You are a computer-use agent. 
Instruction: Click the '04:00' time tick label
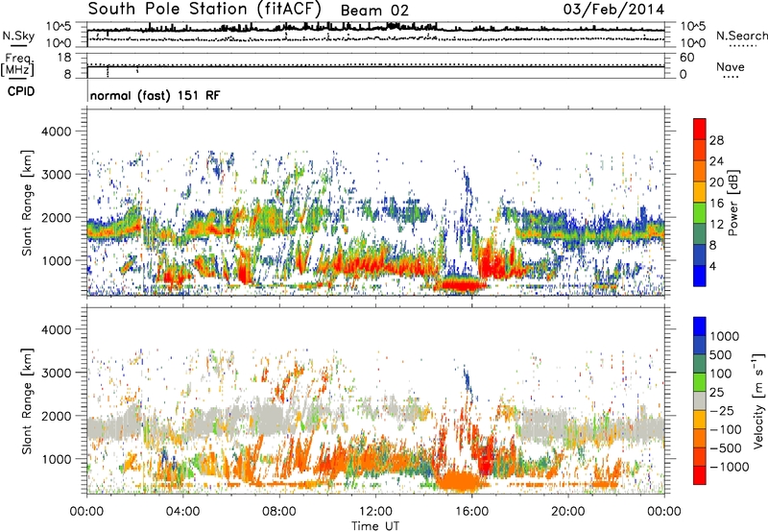pos(182,512)
